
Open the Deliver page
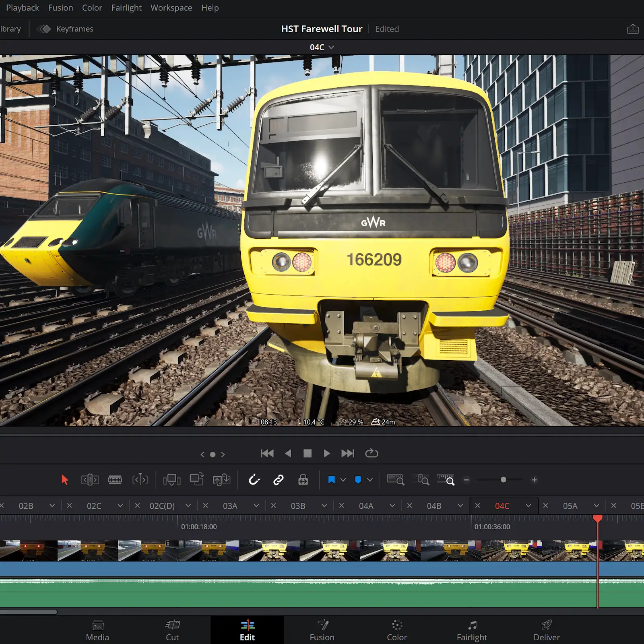(547, 630)
